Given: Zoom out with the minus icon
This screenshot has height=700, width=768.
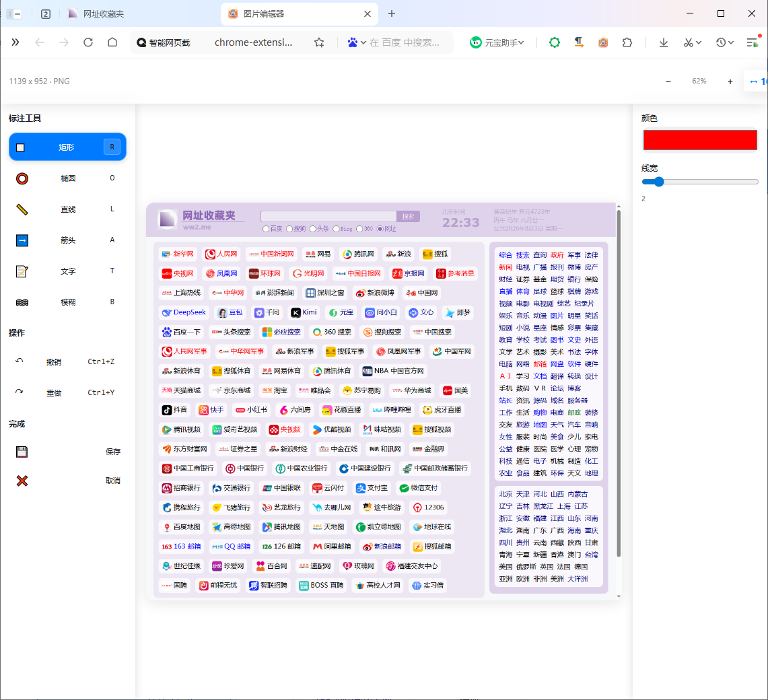Looking at the screenshot, I should pyautogui.click(x=668, y=81).
